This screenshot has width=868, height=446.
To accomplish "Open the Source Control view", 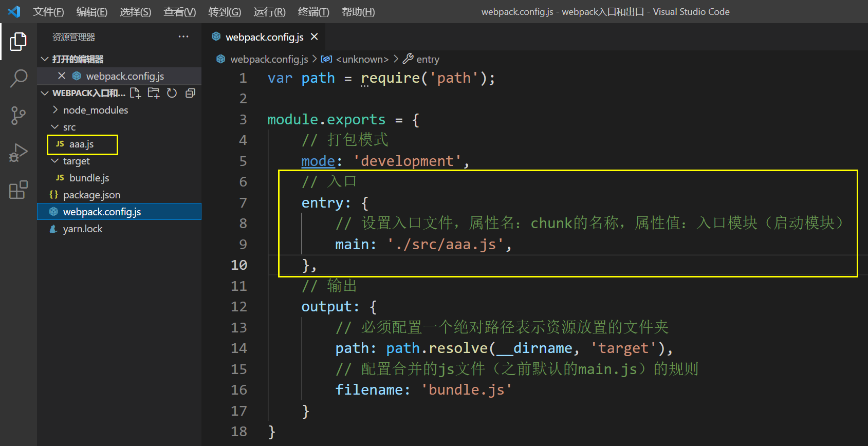I will (18, 116).
